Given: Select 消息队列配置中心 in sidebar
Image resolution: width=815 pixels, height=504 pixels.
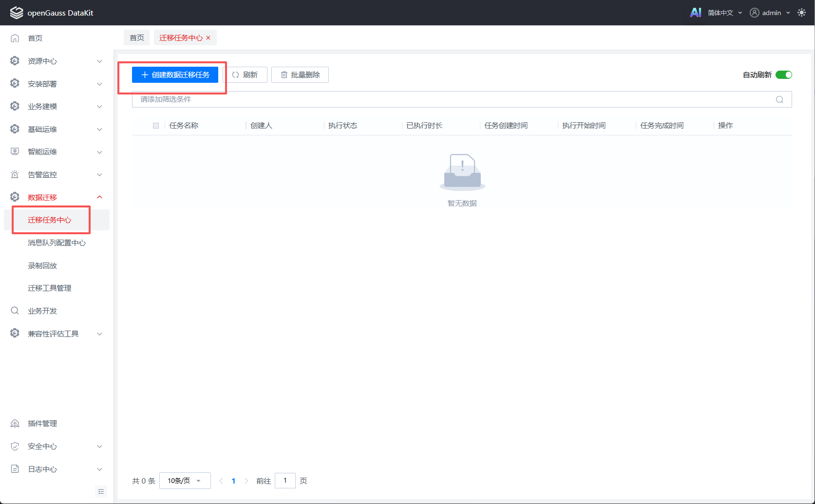Looking at the screenshot, I should pyautogui.click(x=57, y=243).
